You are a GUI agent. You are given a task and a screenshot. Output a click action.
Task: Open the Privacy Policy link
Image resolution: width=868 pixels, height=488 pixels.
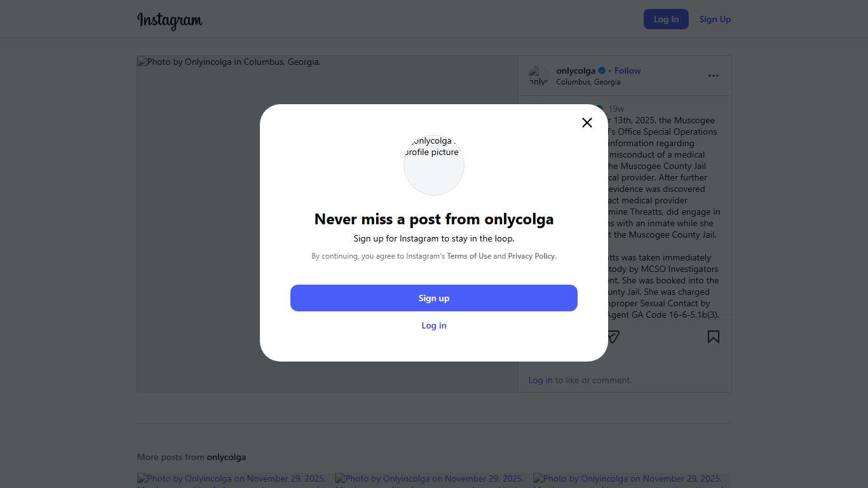point(532,256)
